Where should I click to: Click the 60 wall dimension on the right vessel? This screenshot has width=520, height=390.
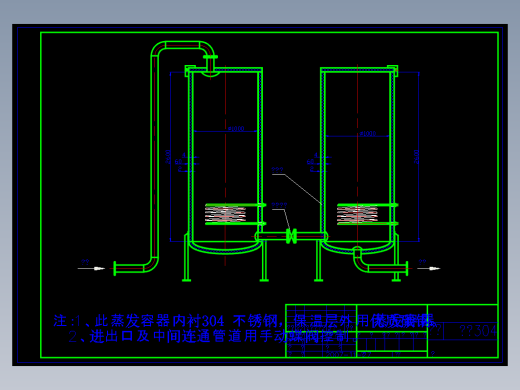click(310, 162)
